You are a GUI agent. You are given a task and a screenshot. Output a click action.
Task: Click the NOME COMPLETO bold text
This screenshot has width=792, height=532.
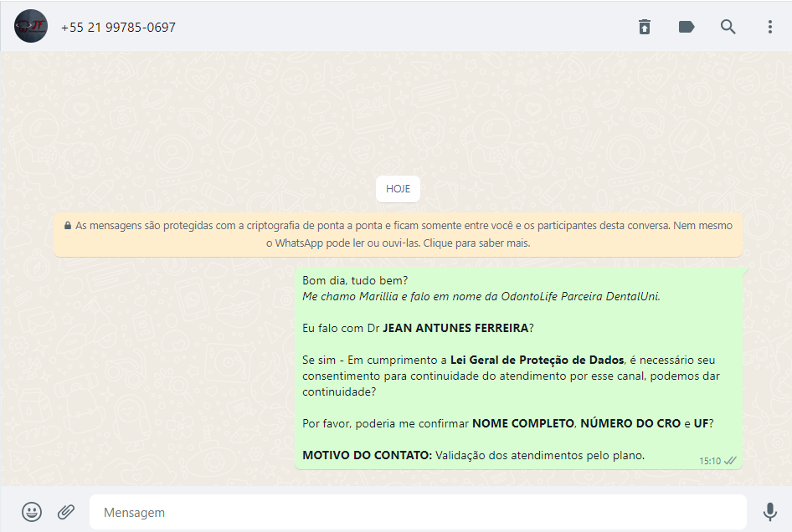[523, 423]
